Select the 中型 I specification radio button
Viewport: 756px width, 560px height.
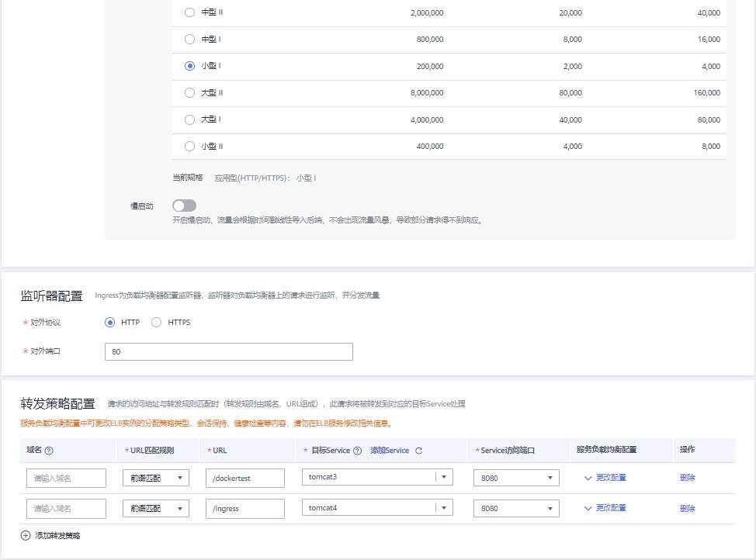pyautogui.click(x=189, y=39)
